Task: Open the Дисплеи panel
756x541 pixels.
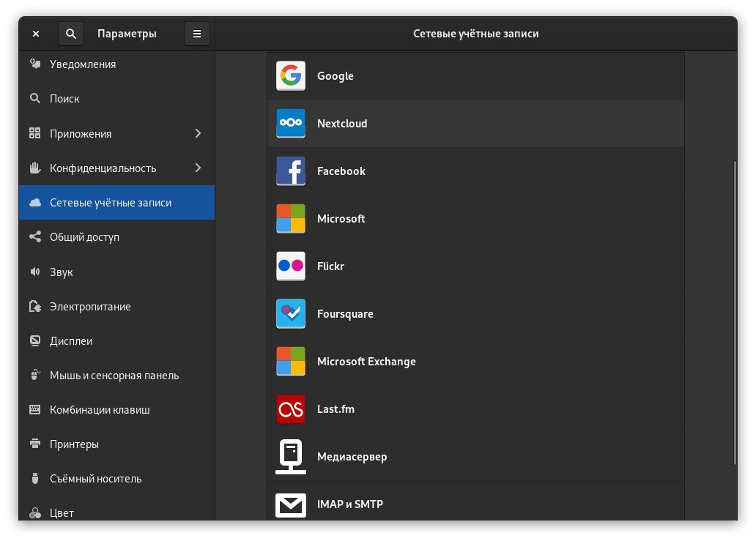Action: pos(116,340)
